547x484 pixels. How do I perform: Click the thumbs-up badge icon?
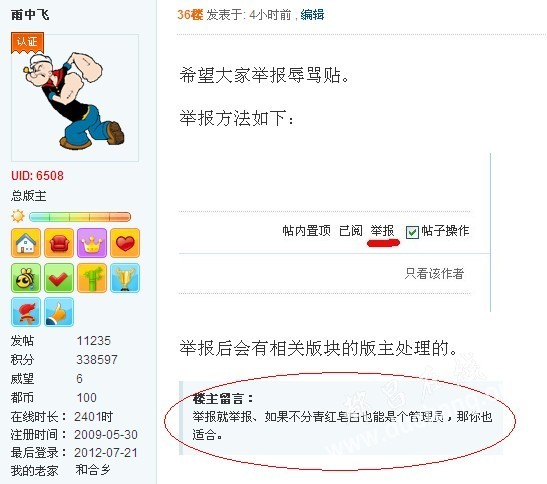59,312
